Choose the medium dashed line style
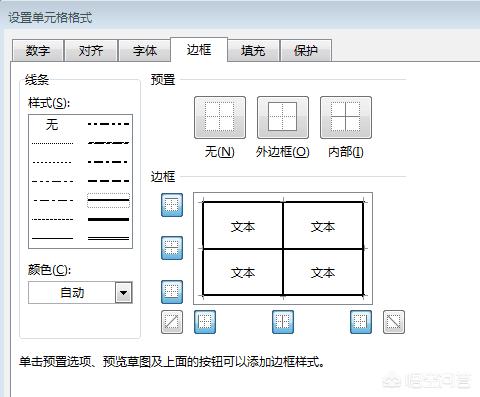480x397 pixels. pyautogui.click(x=108, y=181)
